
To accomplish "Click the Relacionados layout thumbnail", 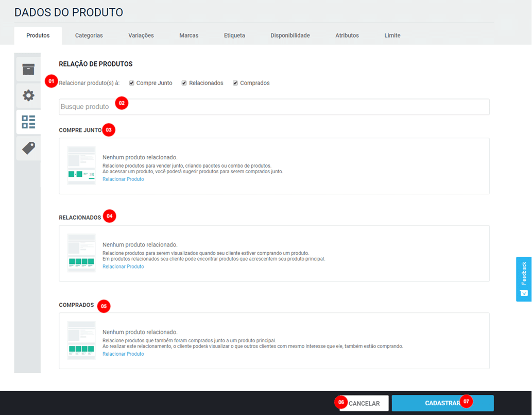I will click(x=81, y=253).
